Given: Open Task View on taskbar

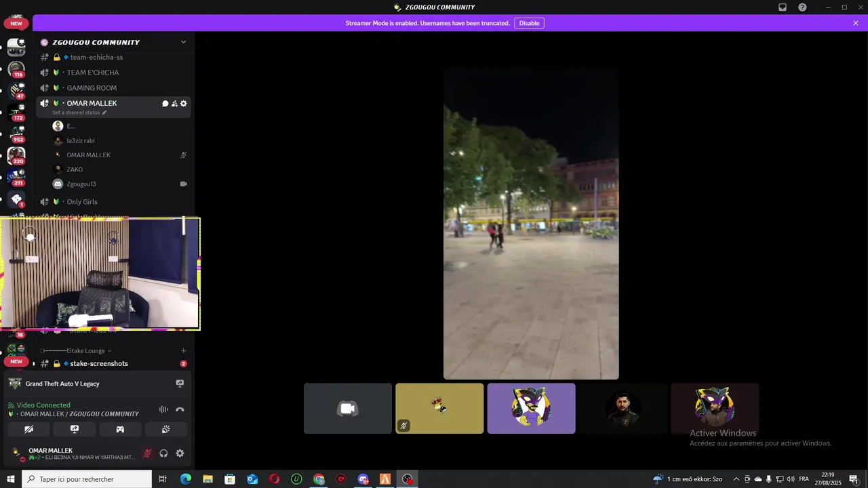Looking at the screenshot, I should click(x=163, y=479).
